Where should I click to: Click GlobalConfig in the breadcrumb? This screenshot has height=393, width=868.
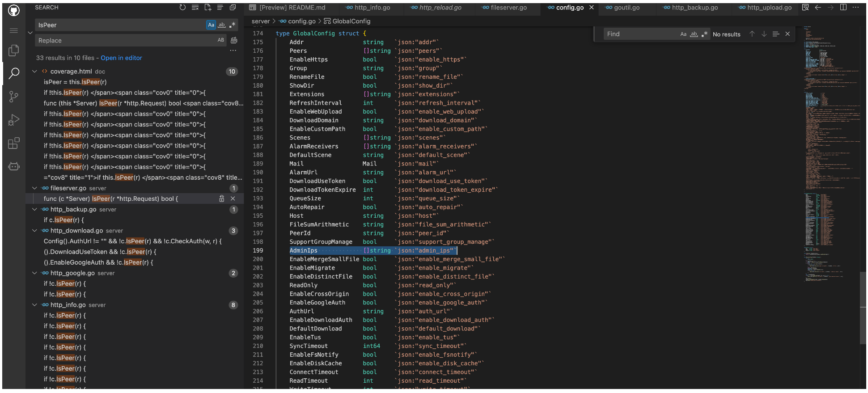[351, 21]
